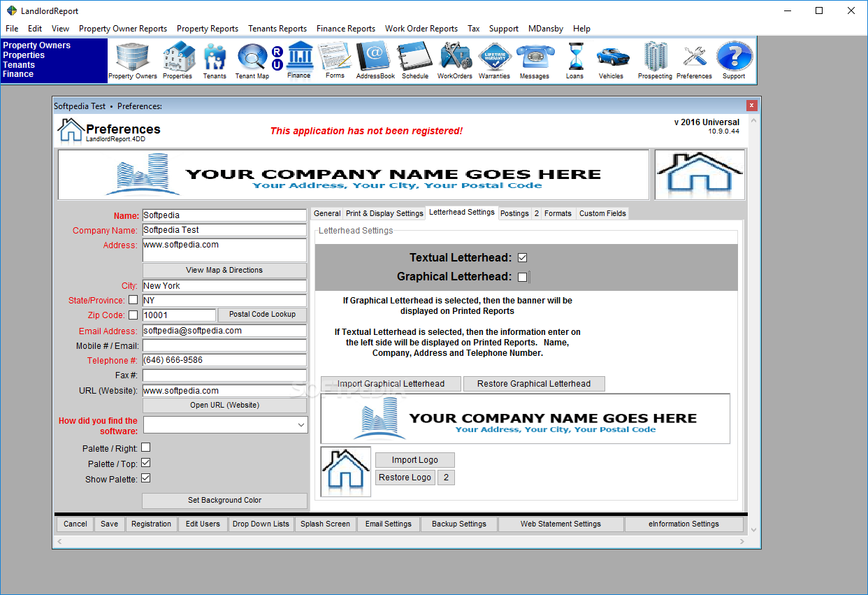Click the house logo beside company banner
The width and height of the screenshot is (868, 595).
[x=700, y=175]
